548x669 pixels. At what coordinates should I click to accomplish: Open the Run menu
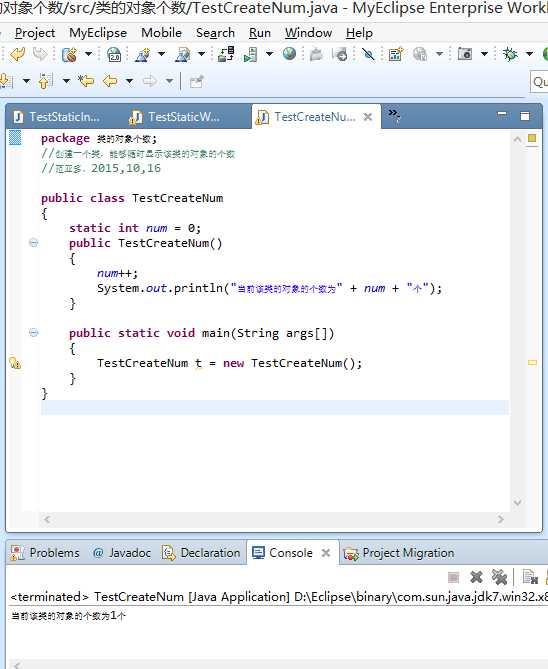[260, 33]
